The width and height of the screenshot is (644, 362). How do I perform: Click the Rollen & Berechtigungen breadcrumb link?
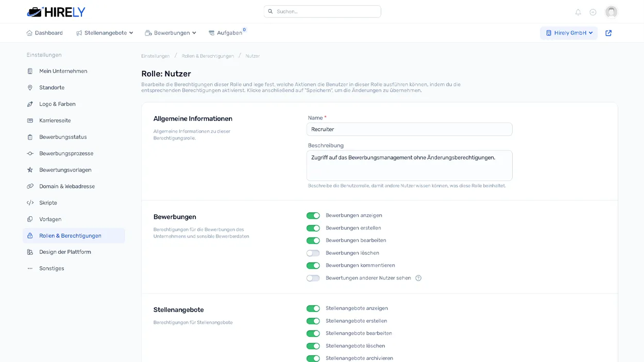pyautogui.click(x=208, y=56)
